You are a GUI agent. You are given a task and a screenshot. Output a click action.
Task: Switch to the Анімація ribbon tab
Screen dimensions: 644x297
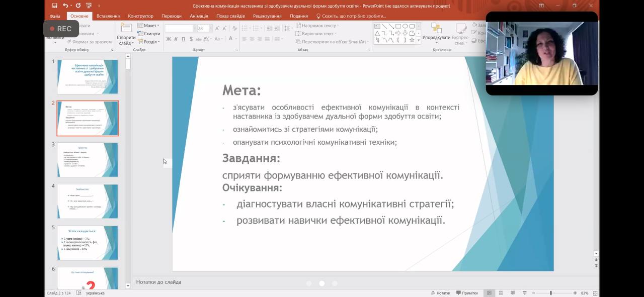[x=199, y=16]
